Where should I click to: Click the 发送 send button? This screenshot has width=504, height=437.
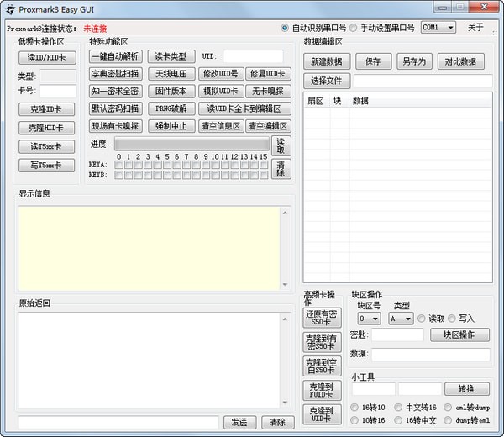239,422
